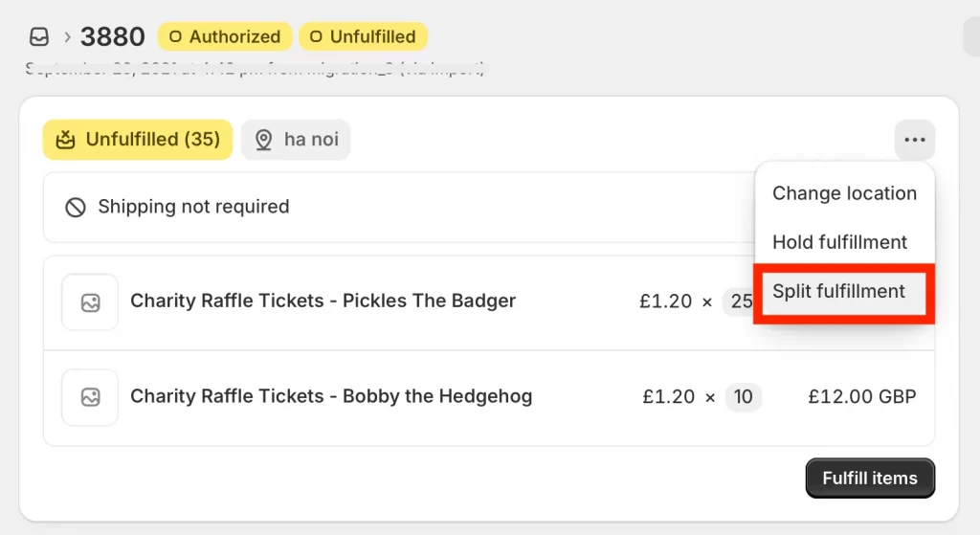Open Charity Raffle Tickets - Bobby the Hedgehog
The image size is (980, 535).
pos(331,396)
